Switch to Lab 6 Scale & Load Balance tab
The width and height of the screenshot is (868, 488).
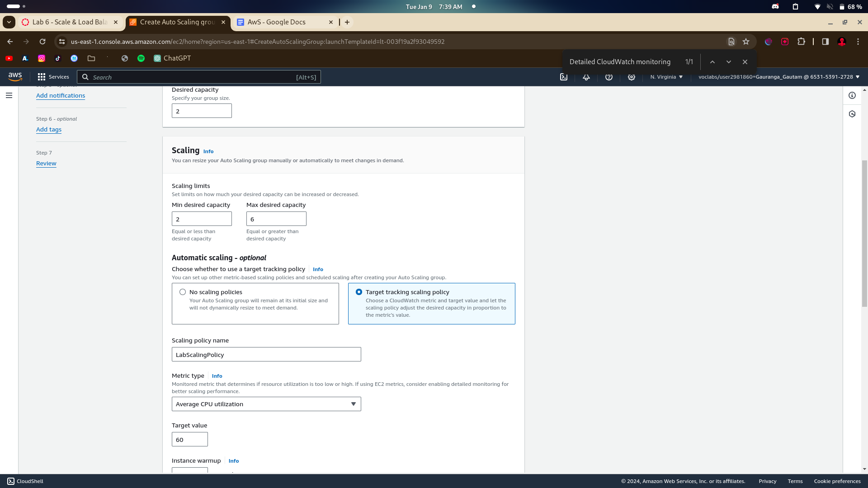tap(70, 22)
